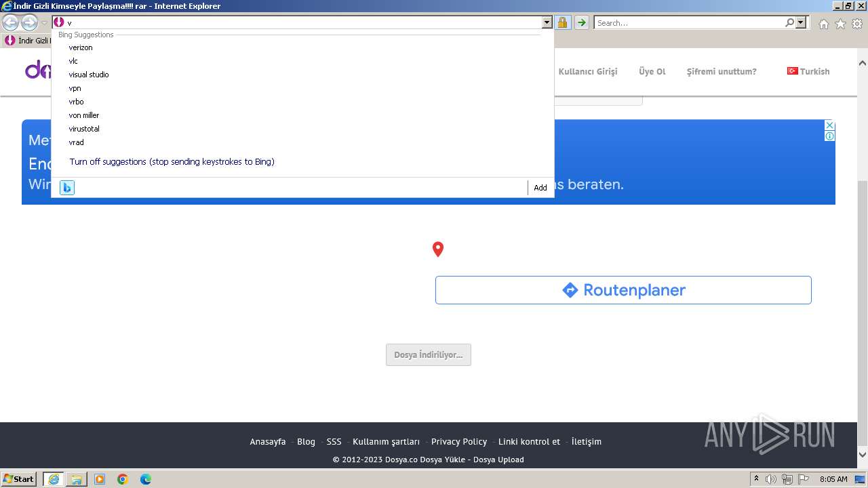Close the banner ad with X icon
Screen dimensions: 868x488
point(829,125)
